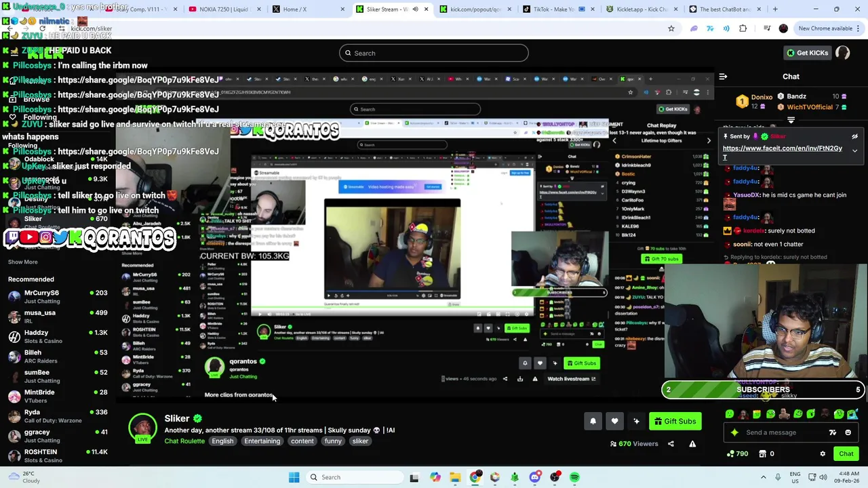Click the green Chat send button
Screen dimensions: 868x488
(x=846, y=454)
